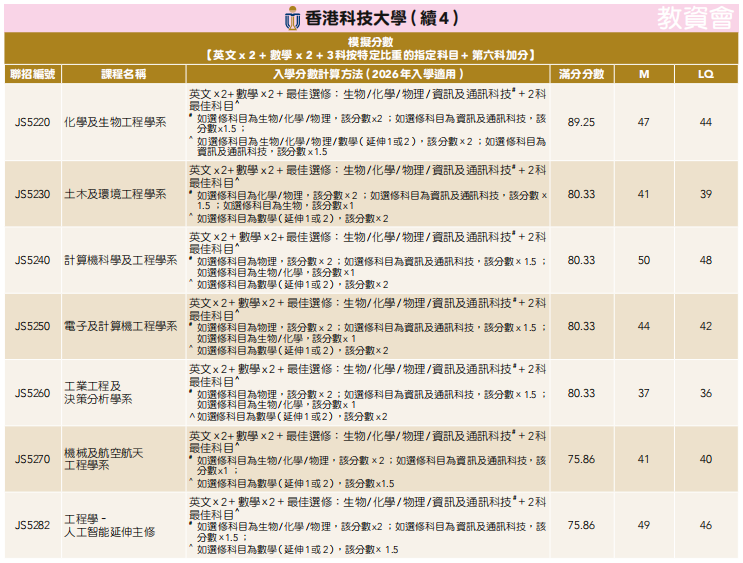Click the 入學分數計算方法 column header
Image resolution: width=743 pixels, height=563 pixels.
[368, 74]
